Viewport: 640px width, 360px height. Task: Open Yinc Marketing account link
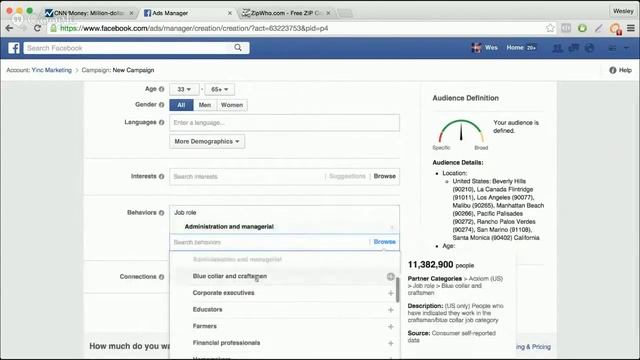pos(51,70)
